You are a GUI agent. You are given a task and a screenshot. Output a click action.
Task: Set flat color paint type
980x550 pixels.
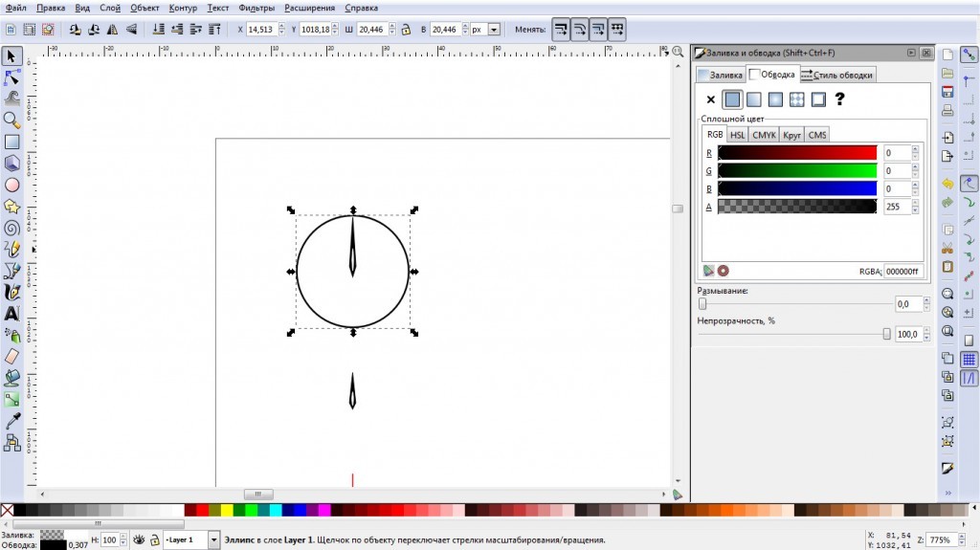tap(732, 99)
